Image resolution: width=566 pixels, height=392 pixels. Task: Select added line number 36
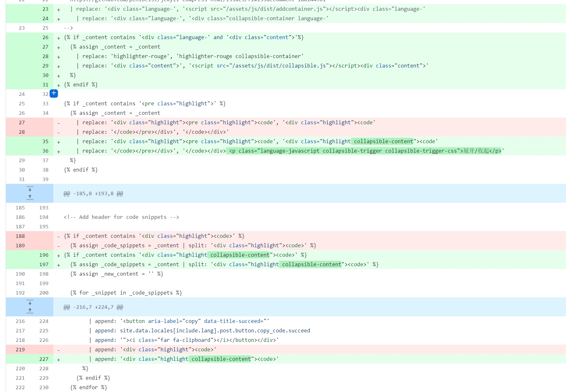[45, 151]
